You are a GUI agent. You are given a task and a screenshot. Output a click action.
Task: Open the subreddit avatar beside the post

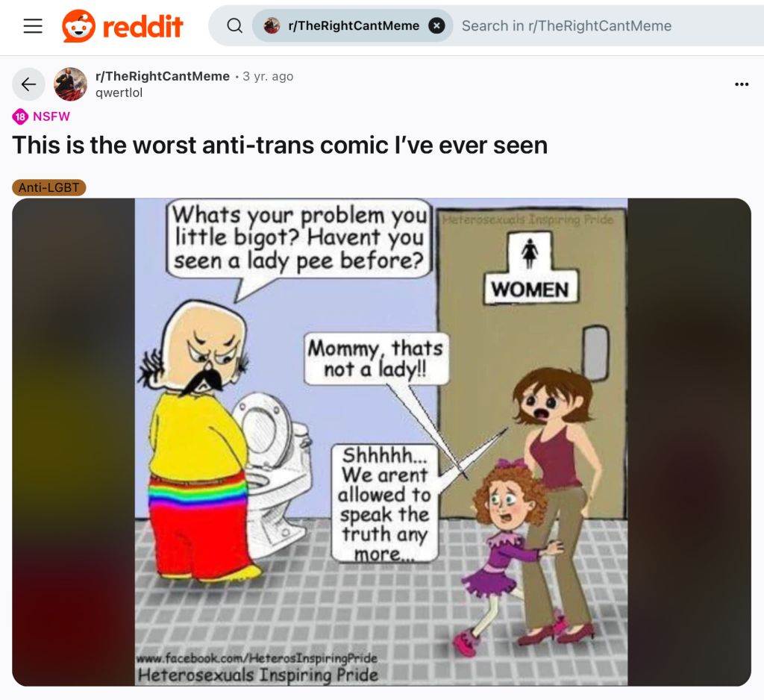pyautogui.click(x=70, y=84)
